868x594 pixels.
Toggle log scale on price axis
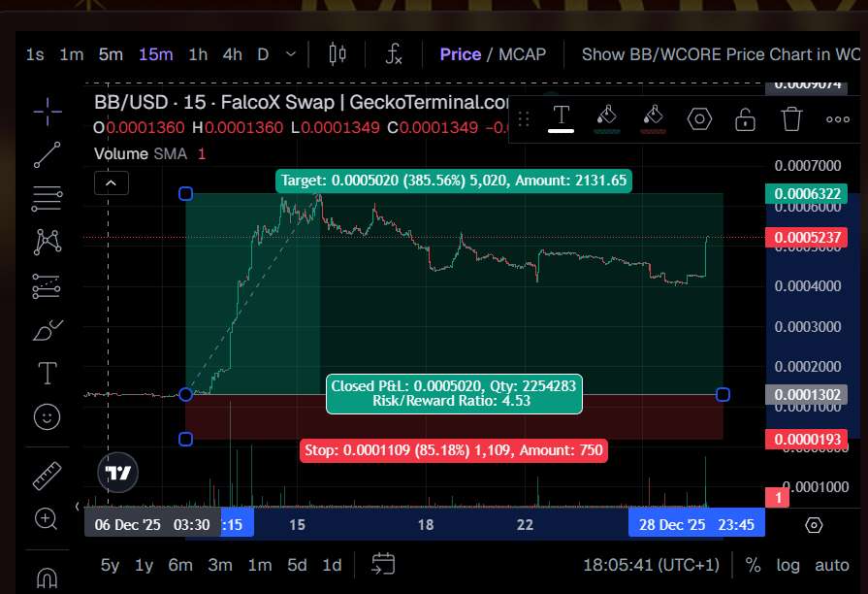(x=788, y=564)
